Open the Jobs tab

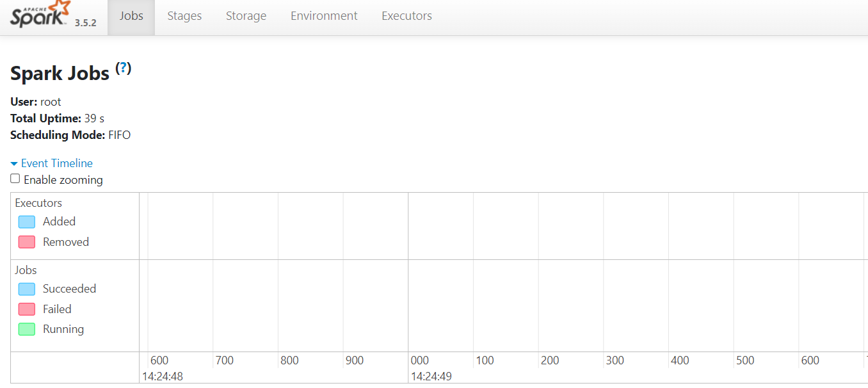(131, 16)
